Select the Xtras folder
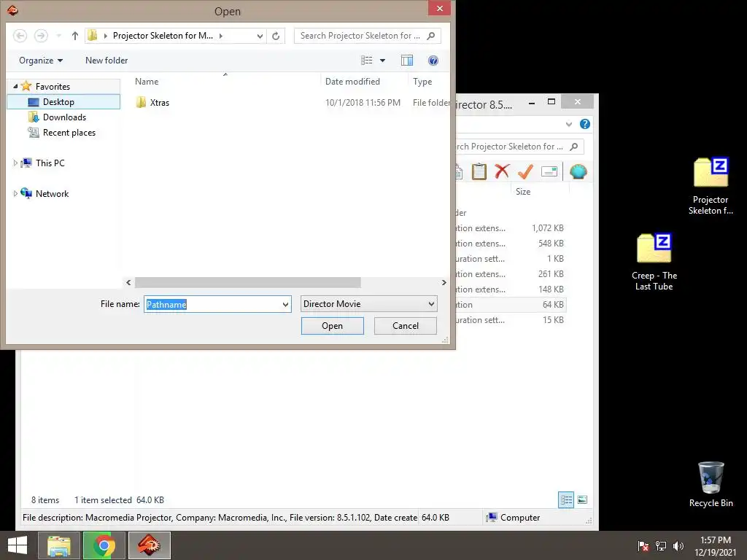This screenshot has width=747, height=560. click(160, 102)
